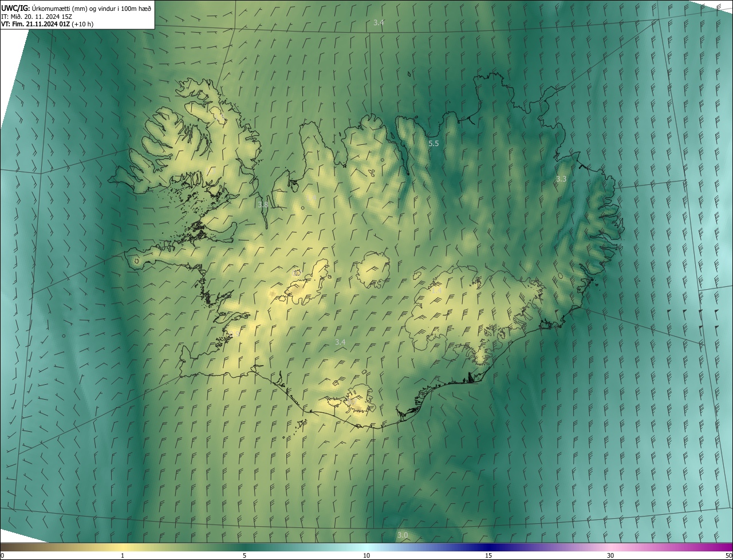Click the "3.0" value label above the colour scale
Image resolution: width=733 pixels, height=560 pixels.
pyautogui.click(x=403, y=535)
